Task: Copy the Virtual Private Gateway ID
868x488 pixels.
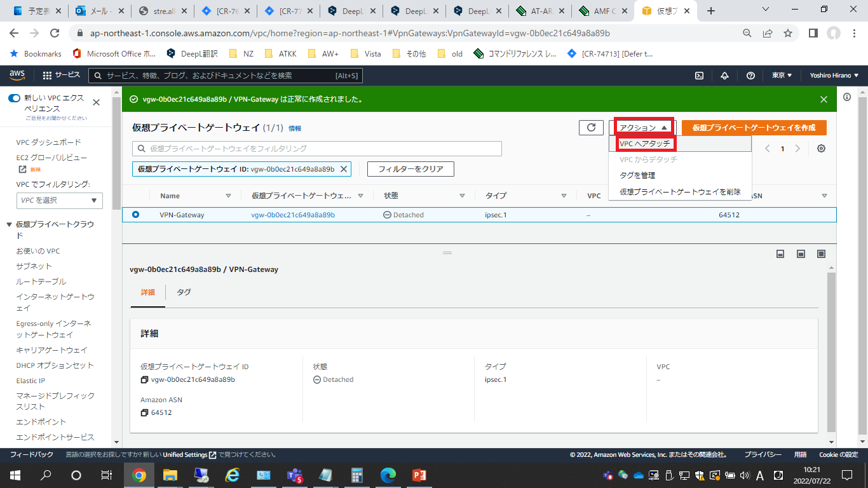Action: (144, 380)
